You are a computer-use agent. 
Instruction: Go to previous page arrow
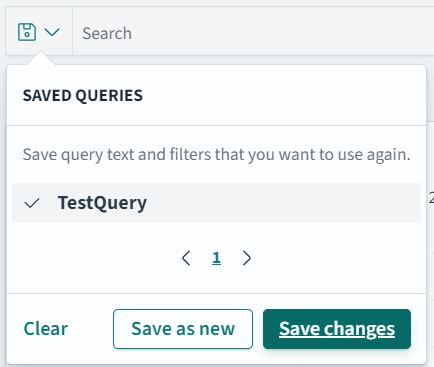click(186, 258)
